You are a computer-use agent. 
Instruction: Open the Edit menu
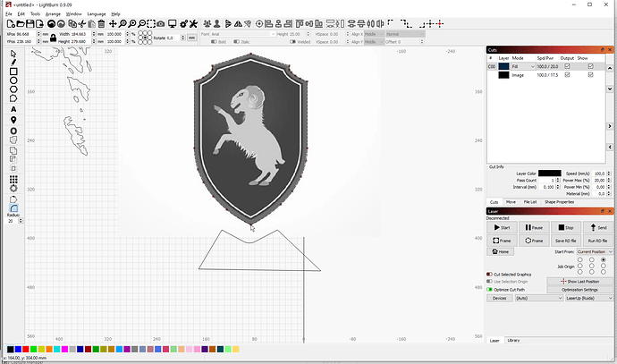[21, 13]
